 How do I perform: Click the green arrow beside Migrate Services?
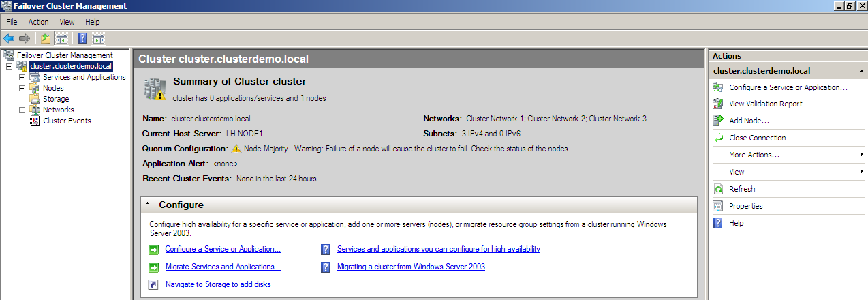coord(153,267)
